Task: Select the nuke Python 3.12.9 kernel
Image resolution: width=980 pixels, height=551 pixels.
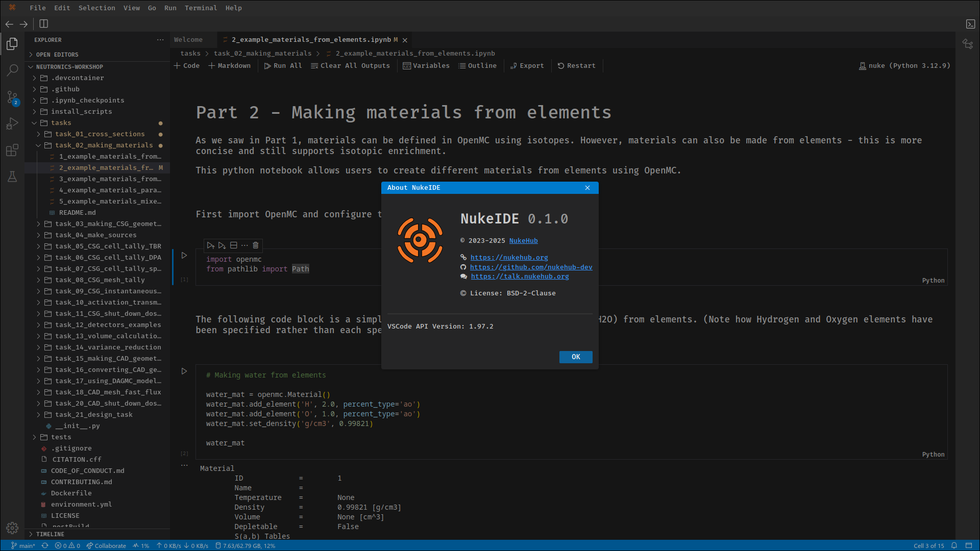Action: click(904, 66)
